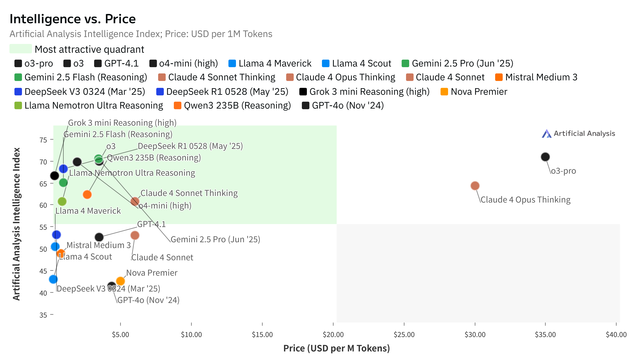Click the Mistral Medium 3 legend color square
This screenshot has width=642, height=364.
click(499, 77)
